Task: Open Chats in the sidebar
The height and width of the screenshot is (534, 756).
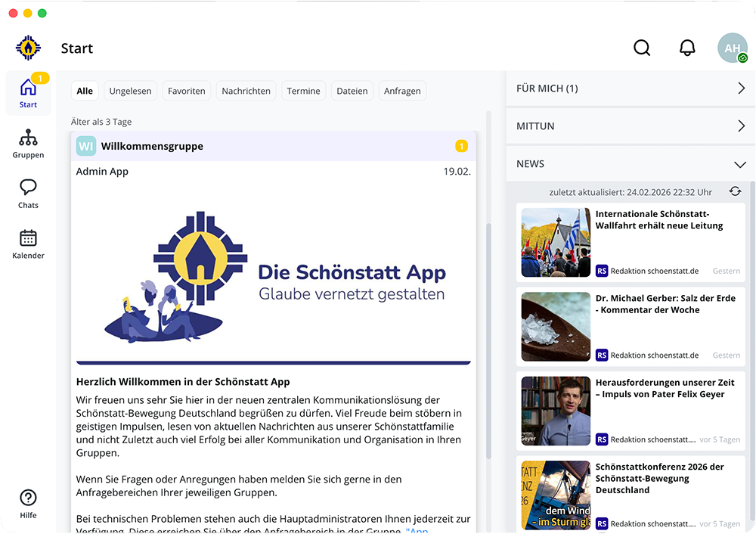Action: click(28, 194)
